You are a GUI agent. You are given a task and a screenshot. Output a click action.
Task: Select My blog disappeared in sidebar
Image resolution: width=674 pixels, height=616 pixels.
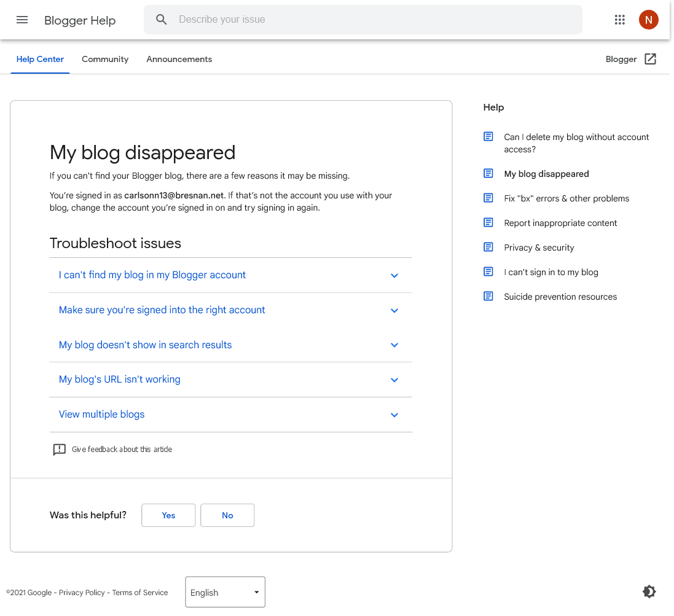coord(546,174)
